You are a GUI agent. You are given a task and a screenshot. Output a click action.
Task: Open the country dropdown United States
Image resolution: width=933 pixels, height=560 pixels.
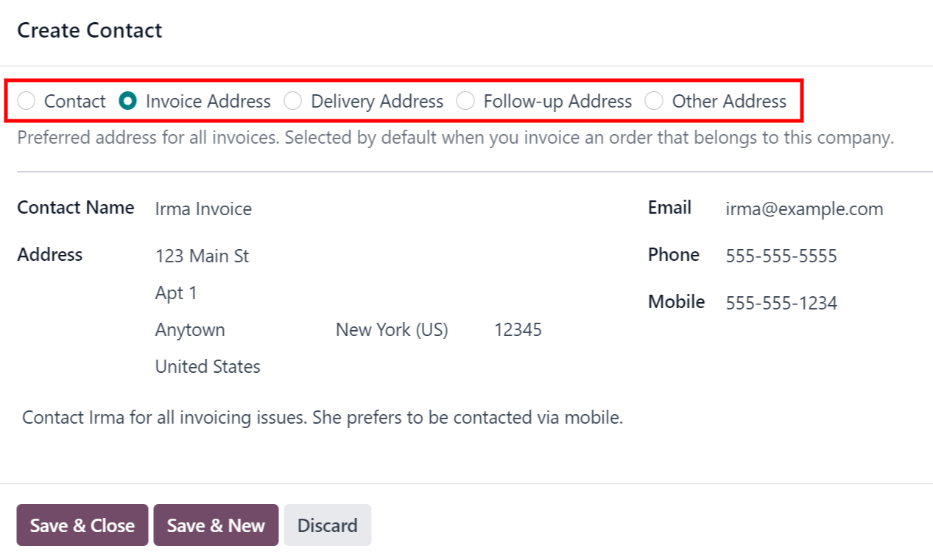click(x=208, y=367)
